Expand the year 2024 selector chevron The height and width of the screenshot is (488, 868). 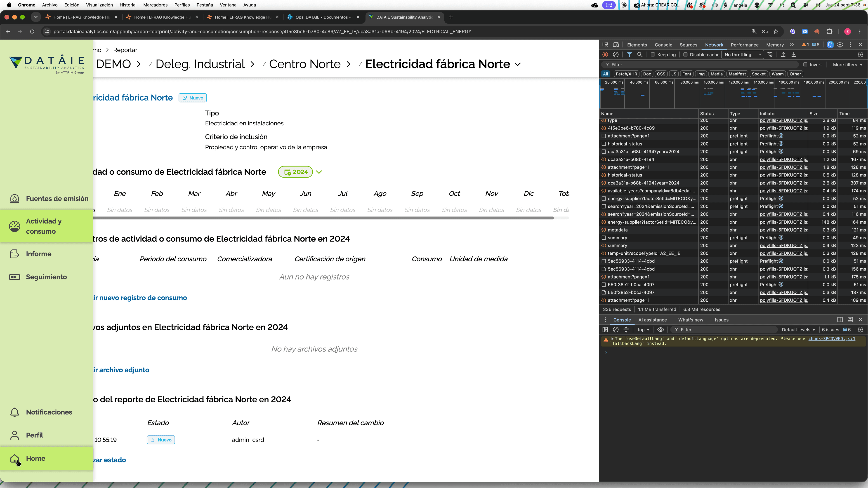tap(319, 172)
